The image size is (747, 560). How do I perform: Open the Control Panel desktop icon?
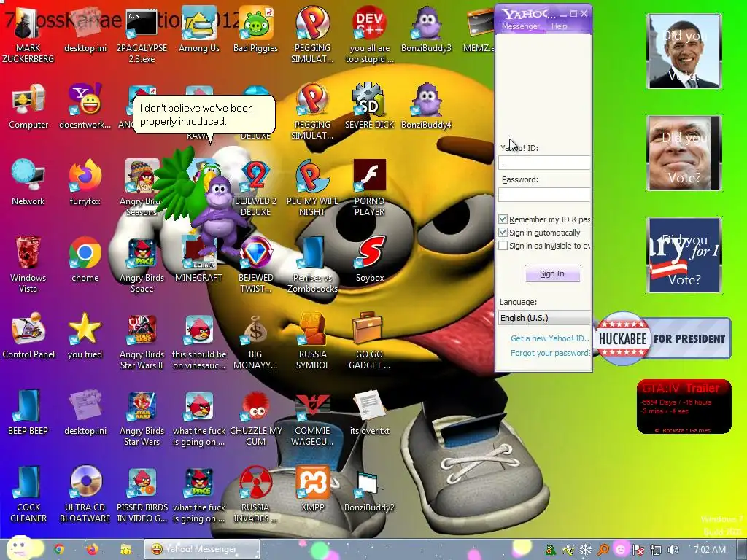click(28, 336)
